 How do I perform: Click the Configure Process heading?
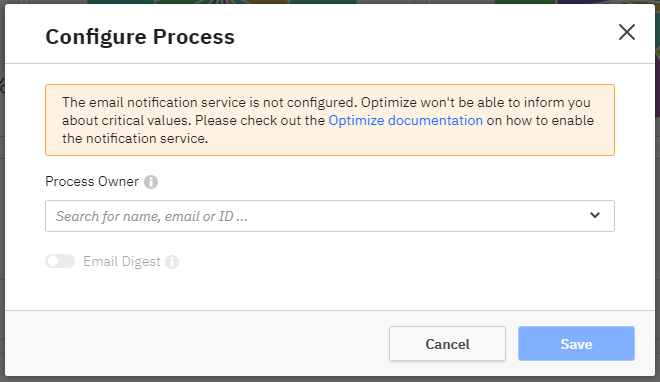tap(140, 37)
